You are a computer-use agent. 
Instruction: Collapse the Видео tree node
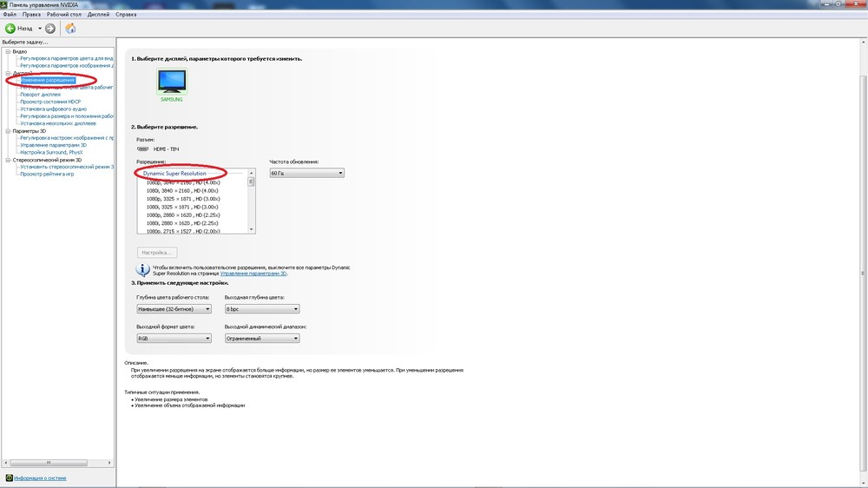coord(9,51)
